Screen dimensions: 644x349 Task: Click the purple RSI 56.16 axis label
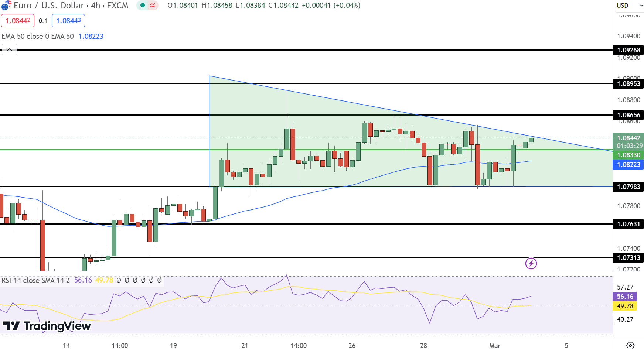(x=625, y=297)
